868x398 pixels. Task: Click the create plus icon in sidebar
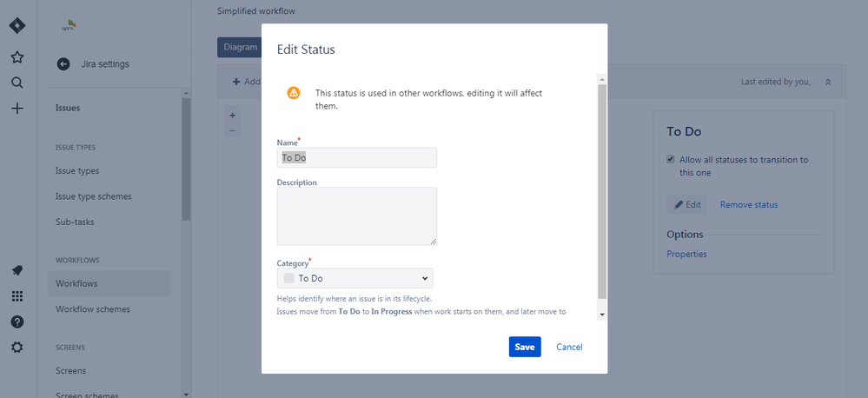(17, 108)
